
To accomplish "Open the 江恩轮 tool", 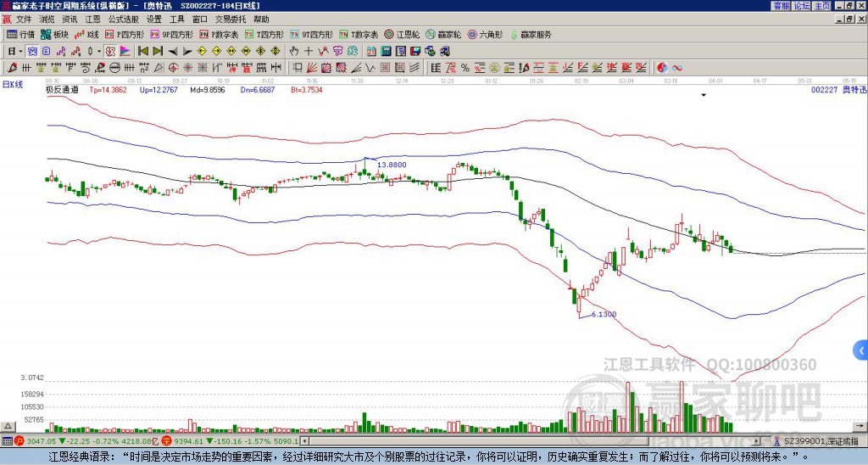I will pyautogui.click(x=402, y=34).
